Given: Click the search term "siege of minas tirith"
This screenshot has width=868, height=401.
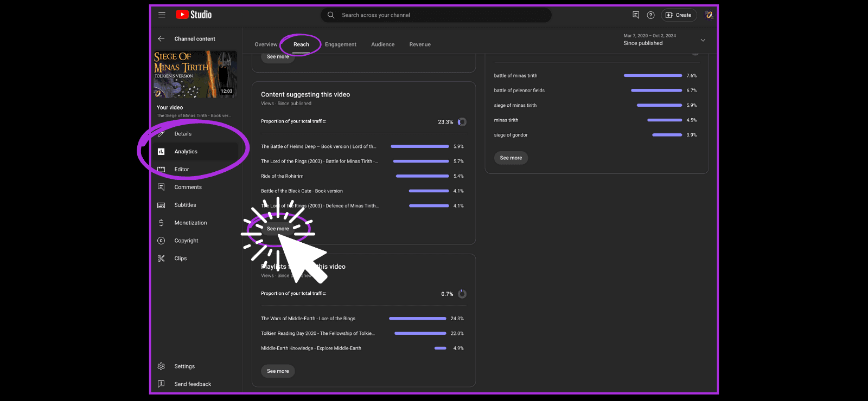Looking at the screenshot, I should (515, 106).
